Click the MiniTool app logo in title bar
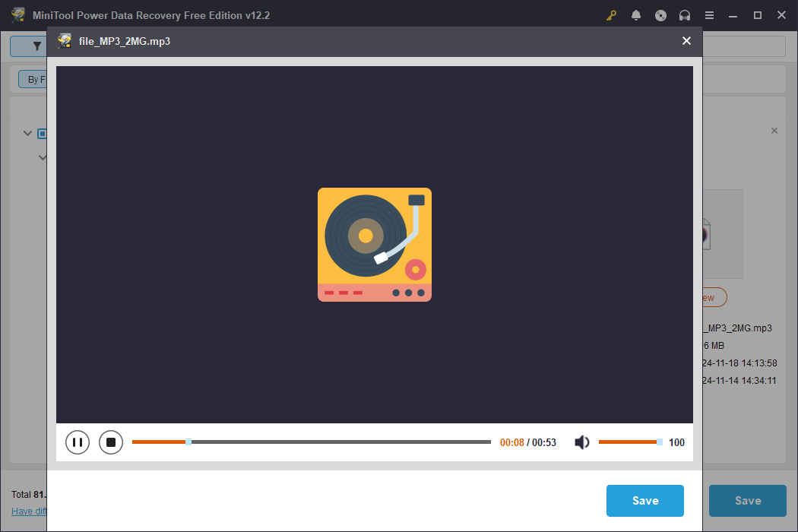Screen dimensions: 798x532 [x=18, y=14]
